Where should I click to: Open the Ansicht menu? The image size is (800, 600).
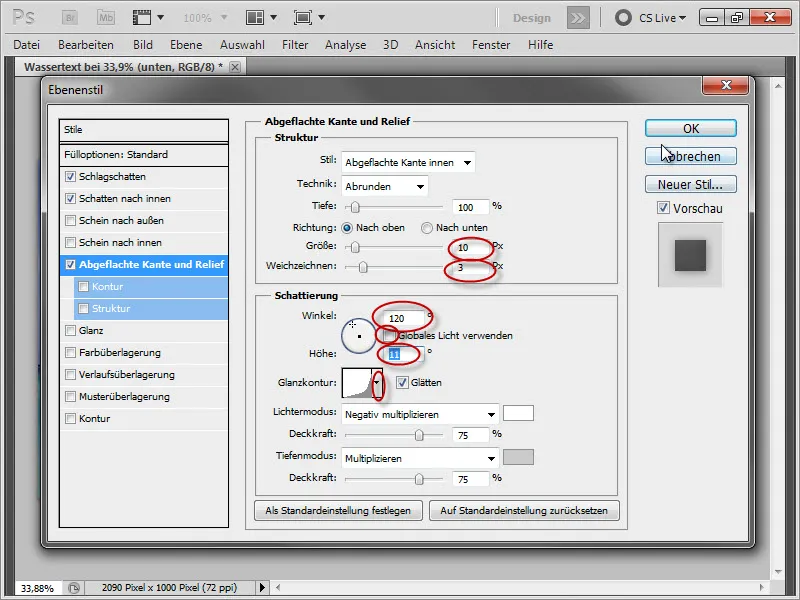point(435,45)
